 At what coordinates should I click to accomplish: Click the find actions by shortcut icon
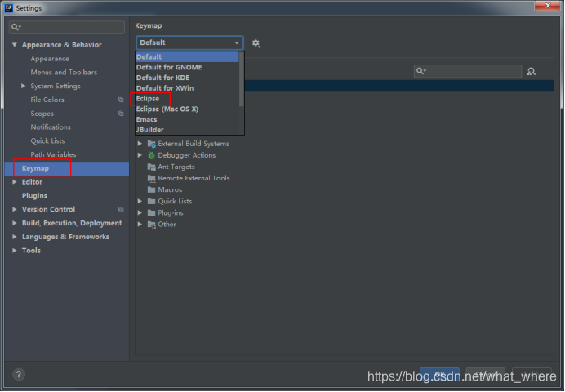tap(532, 71)
